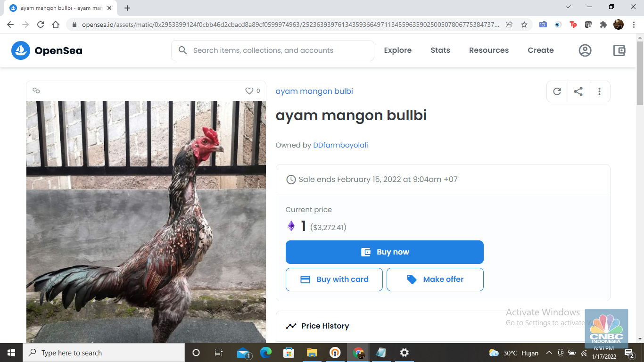
Task: Open the account profile icon in OpenSea header
Action: click(x=585, y=50)
